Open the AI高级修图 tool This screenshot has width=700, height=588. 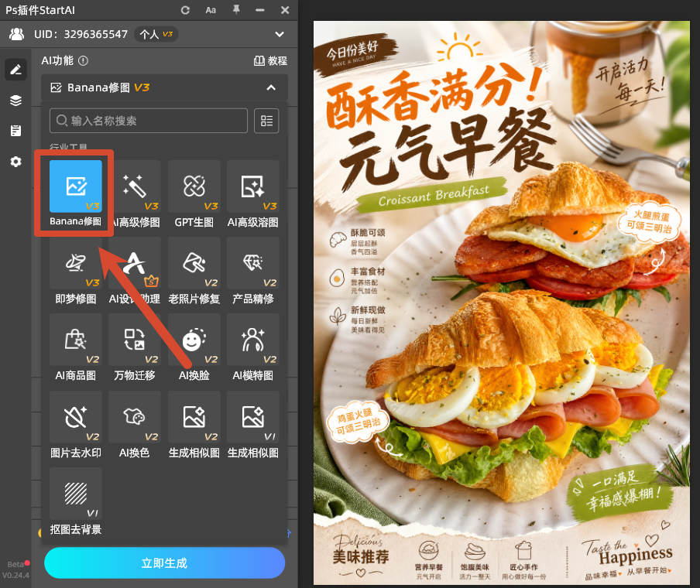135,193
